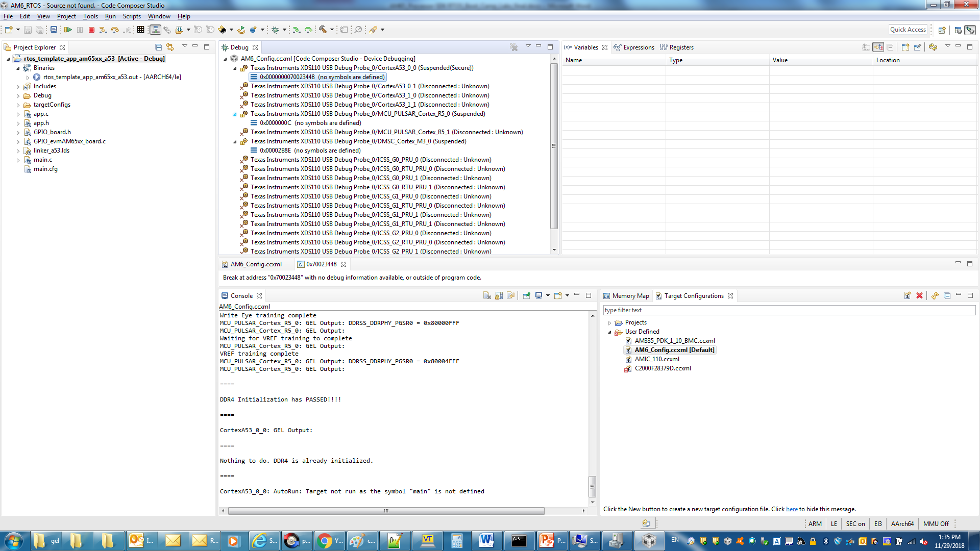This screenshot has width=980, height=551.
Task: Switch to the Memory Map tab
Action: click(x=626, y=296)
